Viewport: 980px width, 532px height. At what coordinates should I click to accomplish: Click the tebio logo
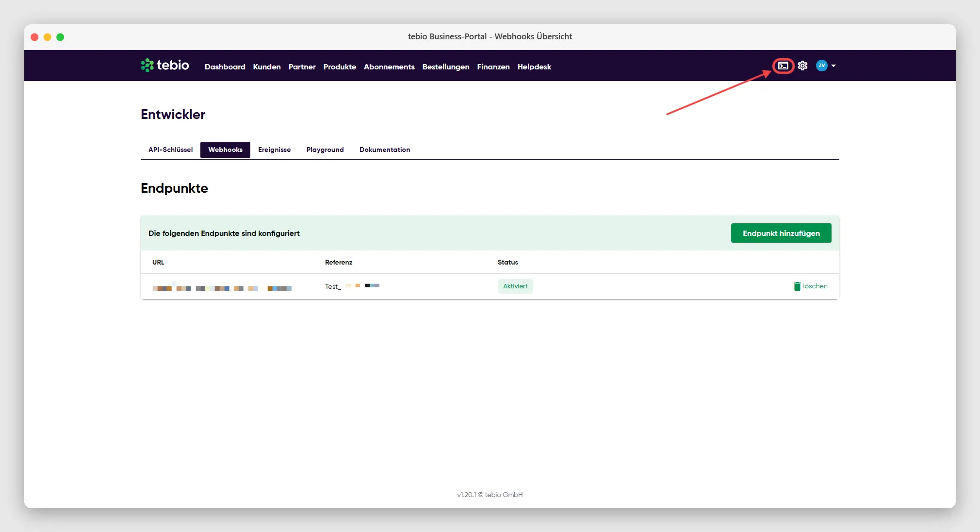pos(165,65)
